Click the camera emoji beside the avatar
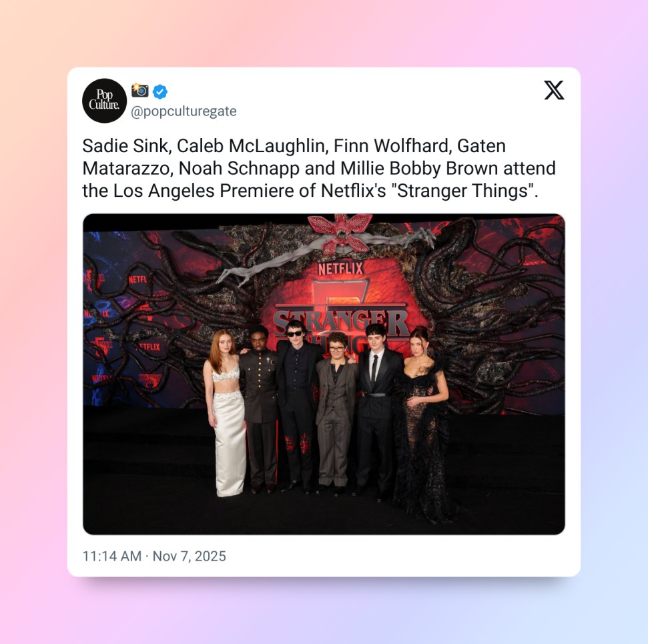The width and height of the screenshot is (648, 644). tap(139, 89)
